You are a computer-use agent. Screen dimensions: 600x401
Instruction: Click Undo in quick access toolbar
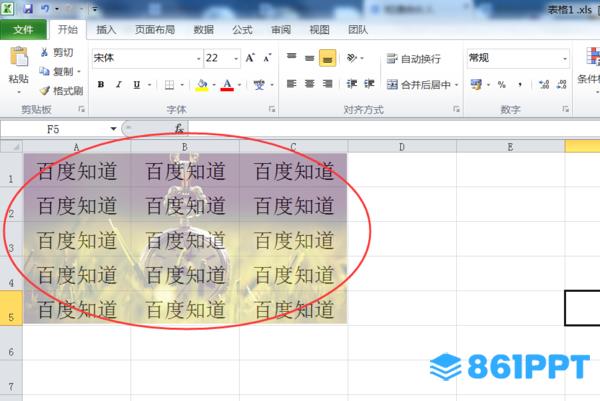point(45,8)
